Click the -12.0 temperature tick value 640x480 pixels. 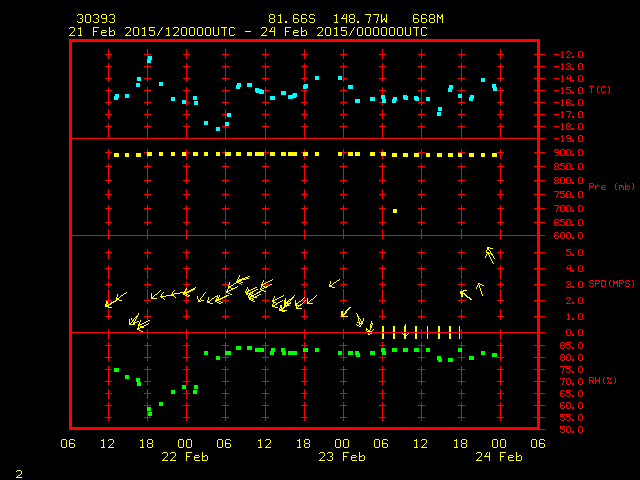coord(568,55)
